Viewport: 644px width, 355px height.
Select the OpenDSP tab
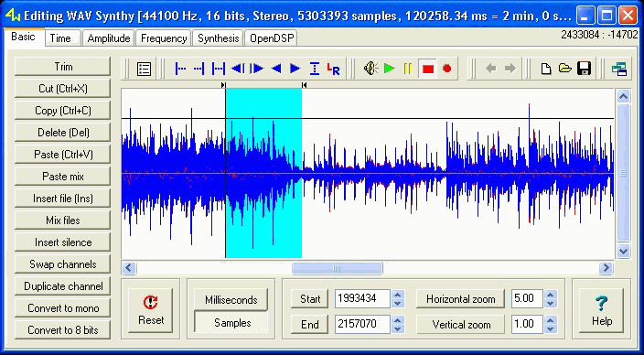271,38
